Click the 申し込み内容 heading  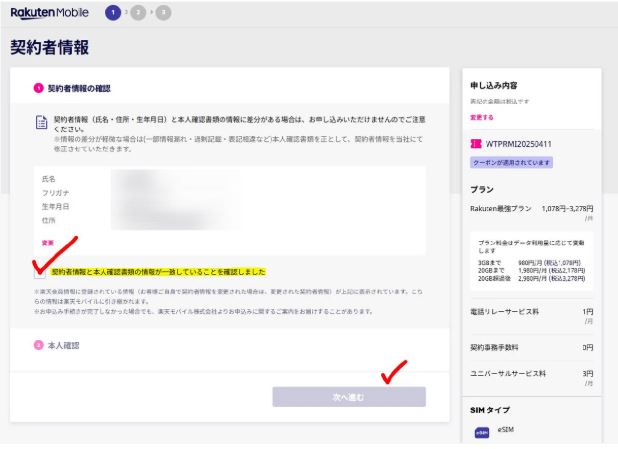[x=493, y=85]
